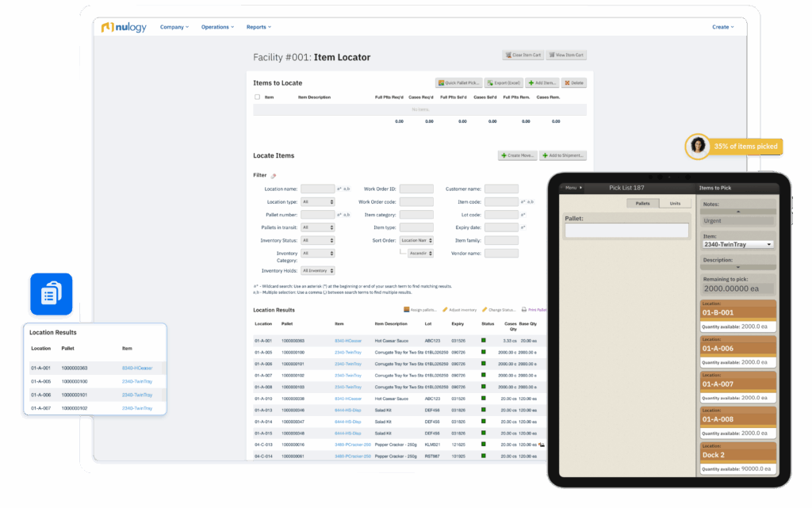The height and width of the screenshot is (508, 812).
Task: Click the Assign pallets icon
Action: coord(407,310)
